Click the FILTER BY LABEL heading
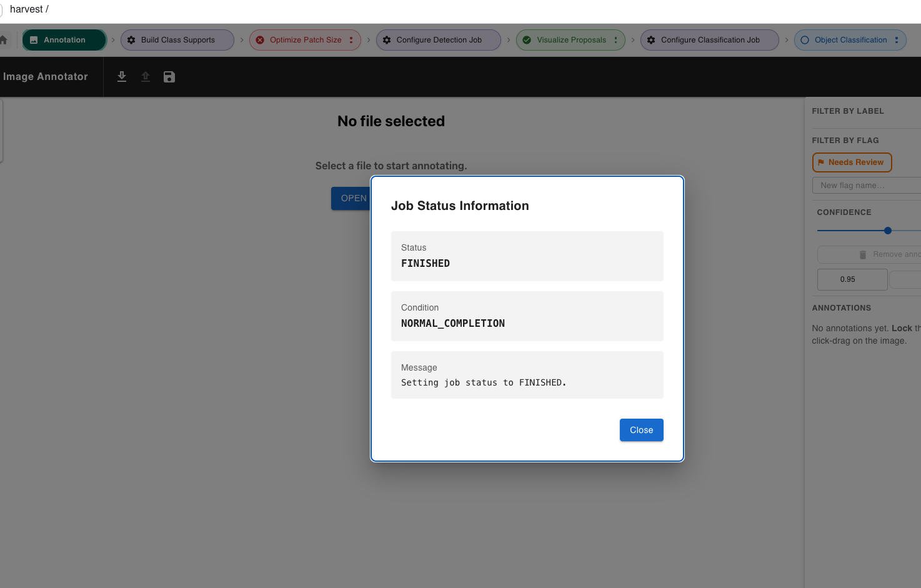Viewport: 921px width, 588px height. 848,111
